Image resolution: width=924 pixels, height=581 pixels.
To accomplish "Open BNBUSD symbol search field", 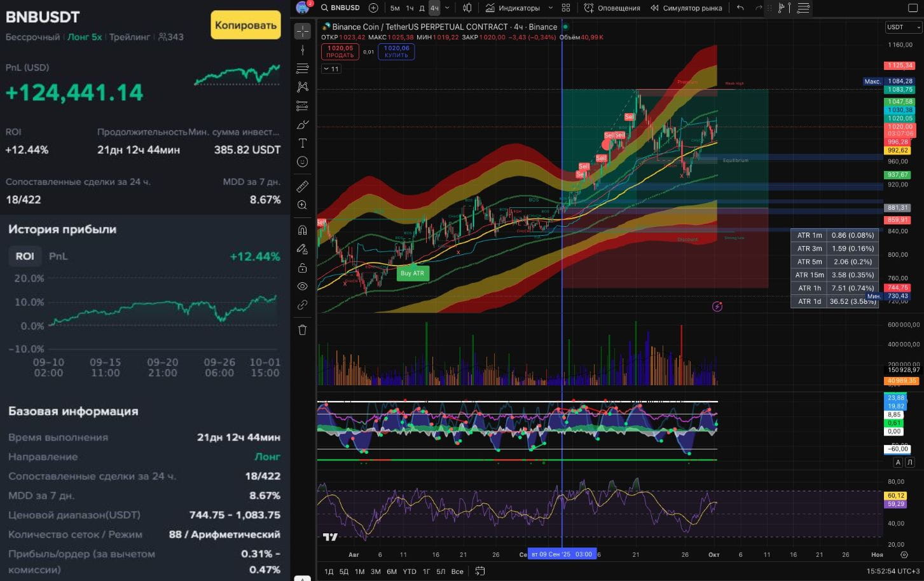I will (x=341, y=8).
